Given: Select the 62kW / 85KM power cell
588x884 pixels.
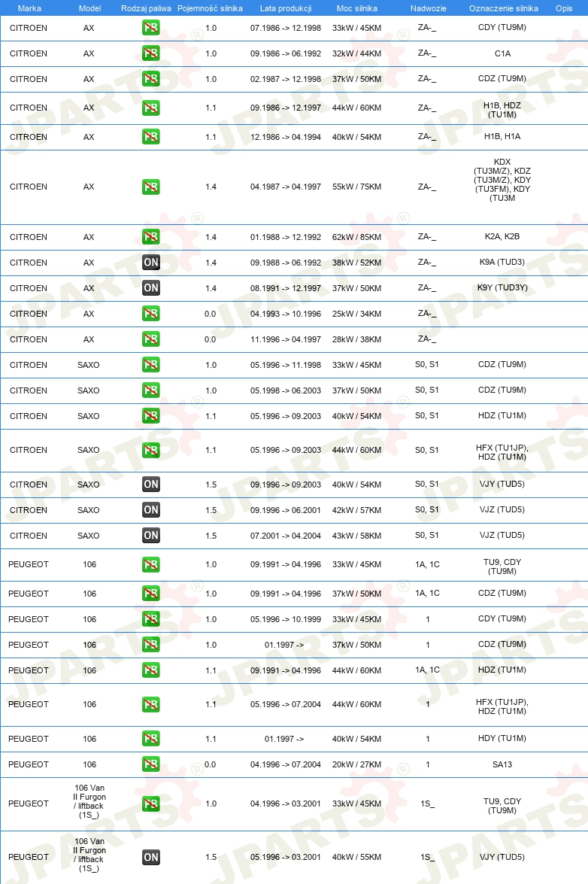Looking at the screenshot, I should 356,237.
